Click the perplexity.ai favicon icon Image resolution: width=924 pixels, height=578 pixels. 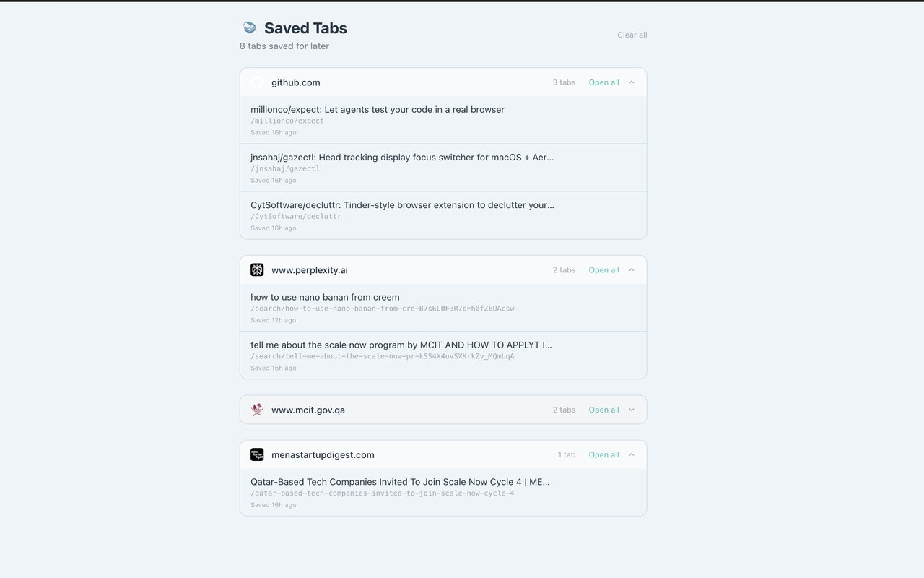click(x=257, y=270)
